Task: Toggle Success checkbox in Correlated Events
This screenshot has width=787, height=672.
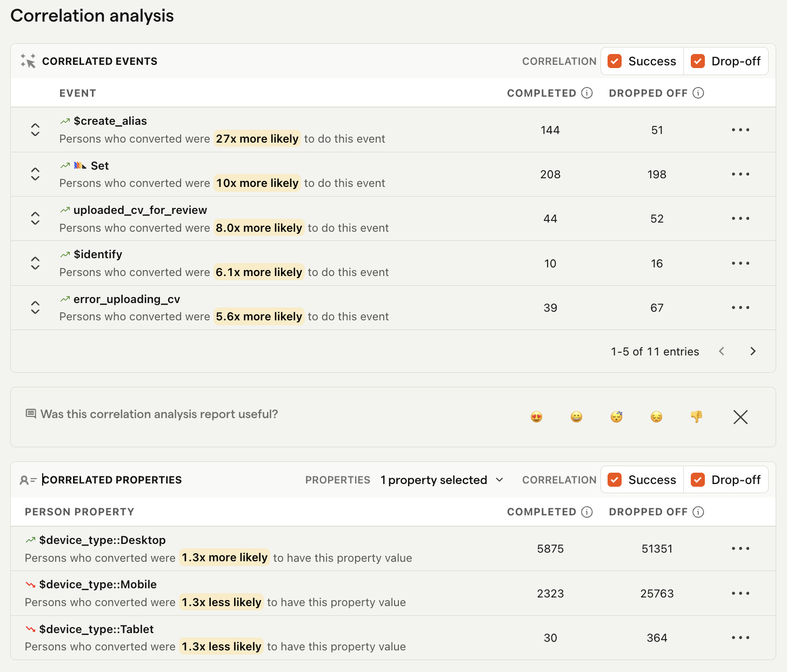Action: (615, 61)
